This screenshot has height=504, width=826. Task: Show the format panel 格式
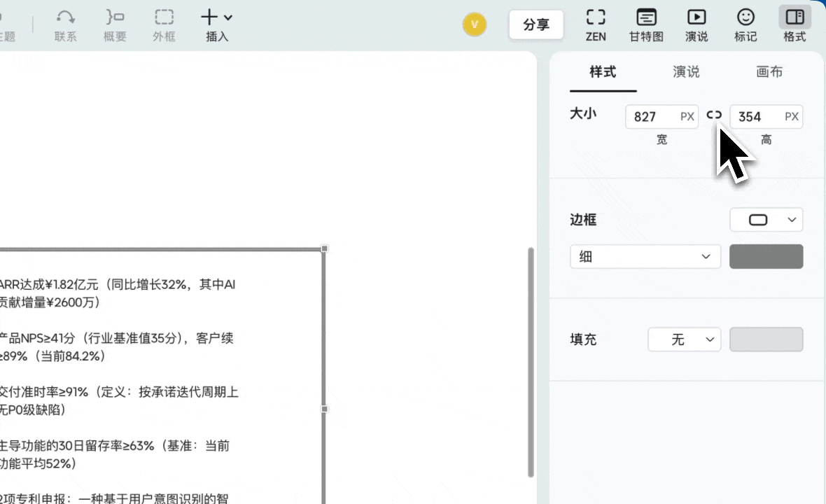click(794, 24)
